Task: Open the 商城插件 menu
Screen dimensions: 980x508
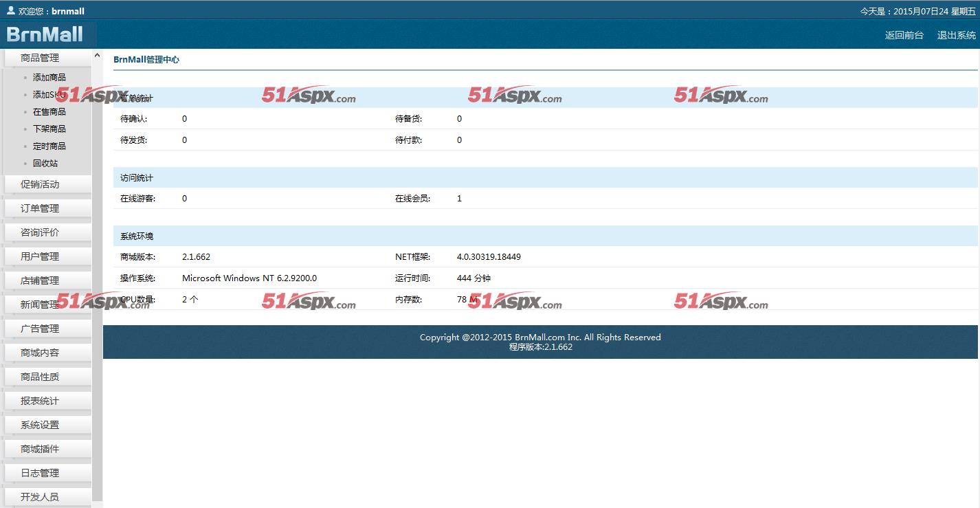Action: tap(40, 449)
